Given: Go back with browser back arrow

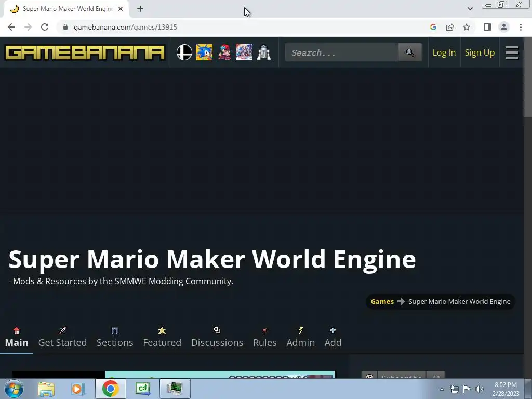Looking at the screenshot, I should 11,27.
